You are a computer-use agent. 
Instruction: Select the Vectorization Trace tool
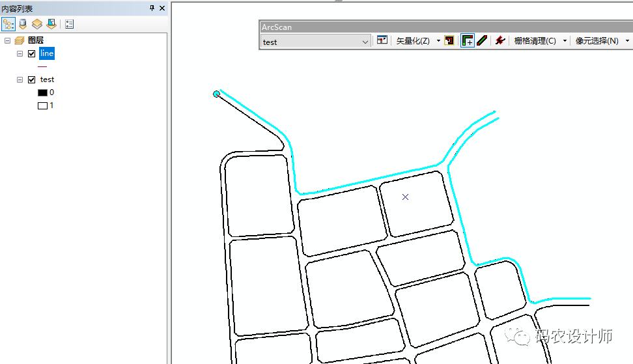pyautogui.click(x=467, y=41)
